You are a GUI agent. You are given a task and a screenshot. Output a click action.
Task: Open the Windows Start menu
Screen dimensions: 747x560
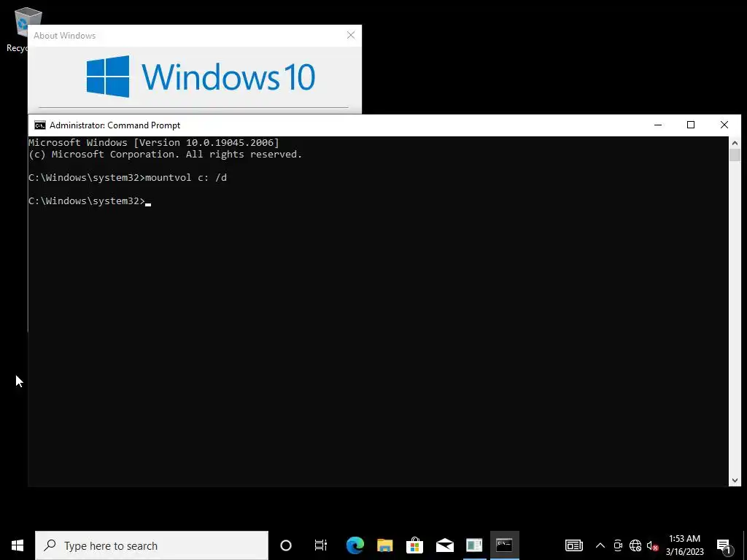pos(18,545)
